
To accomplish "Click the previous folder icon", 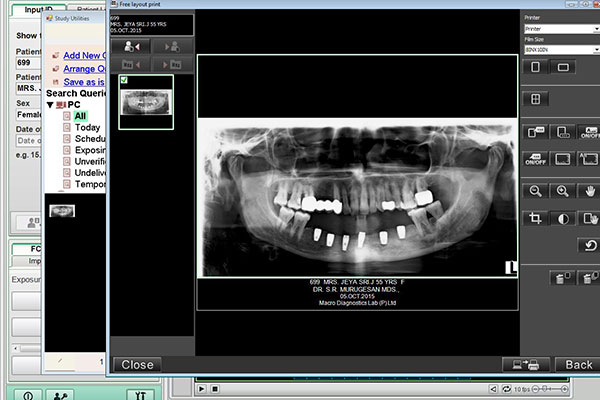I will click(x=132, y=64).
